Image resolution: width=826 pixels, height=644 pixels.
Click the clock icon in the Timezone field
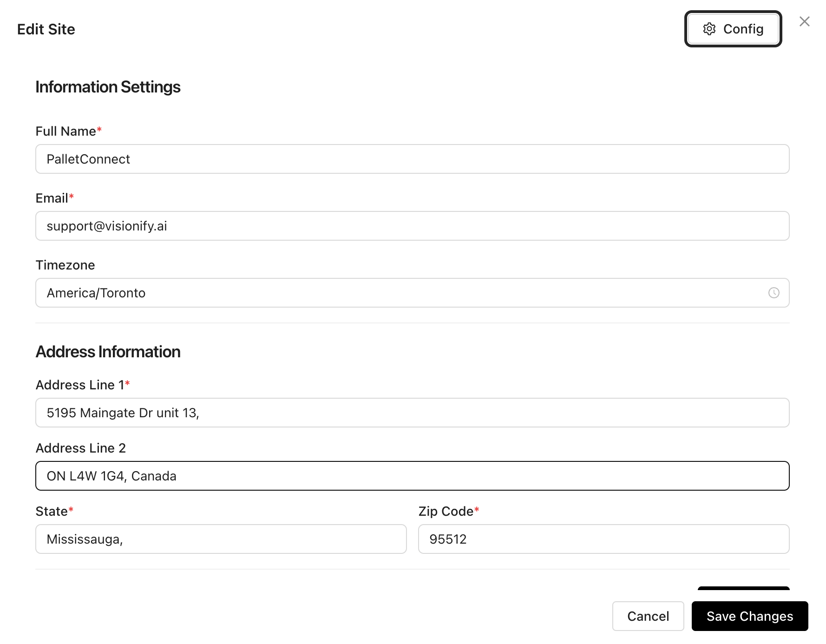tap(774, 293)
